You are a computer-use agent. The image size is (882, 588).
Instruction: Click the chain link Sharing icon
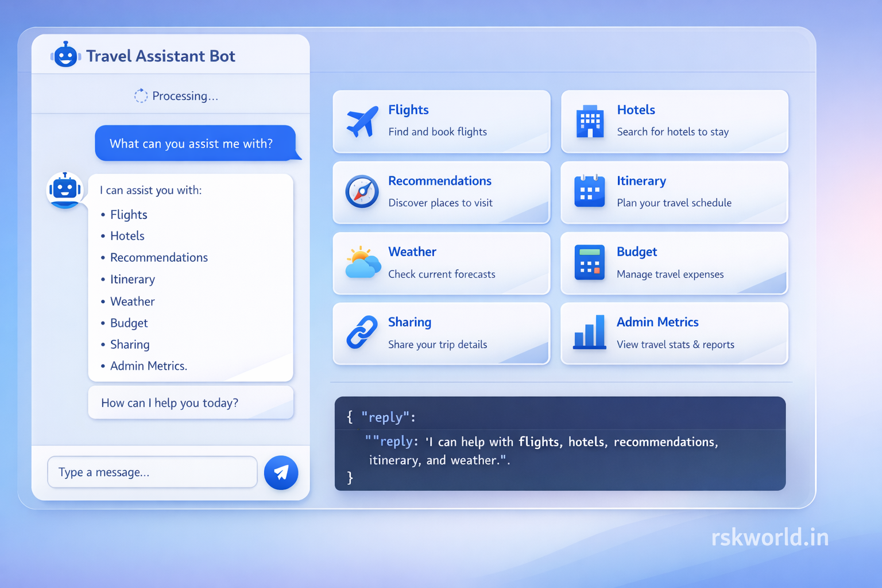click(x=362, y=332)
